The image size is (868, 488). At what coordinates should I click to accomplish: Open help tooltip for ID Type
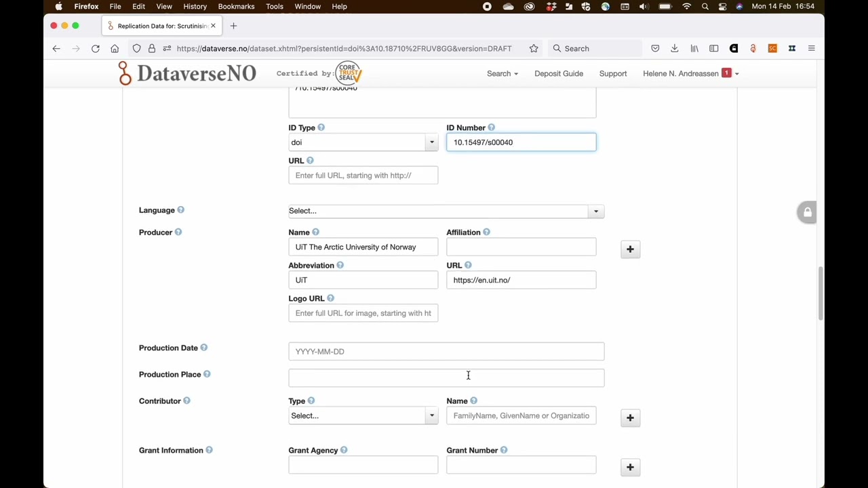[321, 127]
